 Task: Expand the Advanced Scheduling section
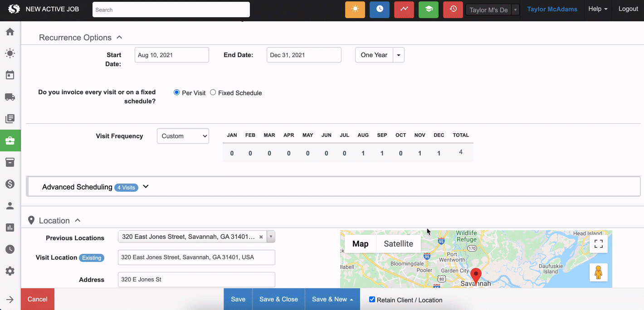[x=146, y=187]
